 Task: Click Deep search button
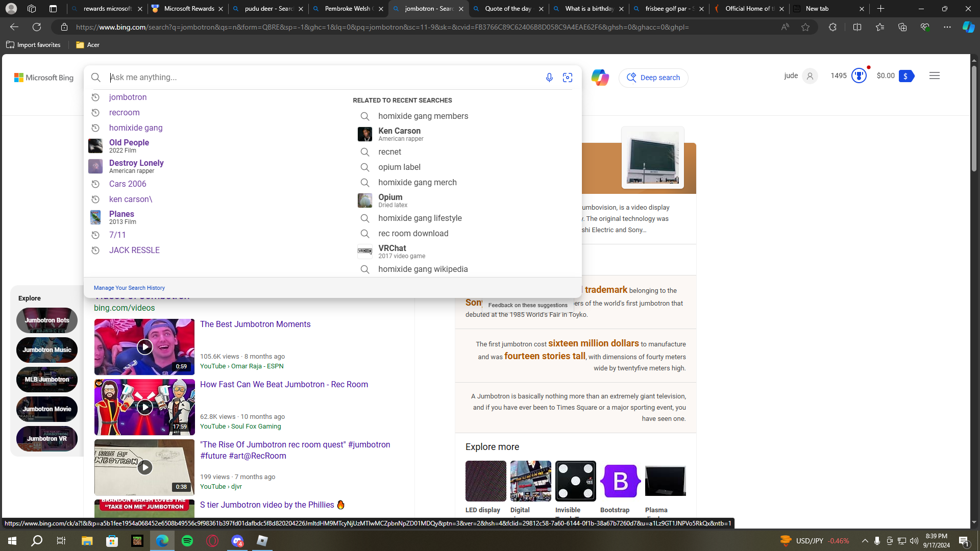pyautogui.click(x=653, y=78)
